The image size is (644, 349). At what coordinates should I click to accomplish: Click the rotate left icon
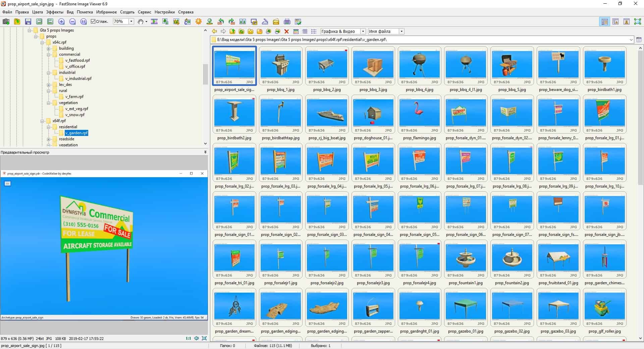click(221, 21)
